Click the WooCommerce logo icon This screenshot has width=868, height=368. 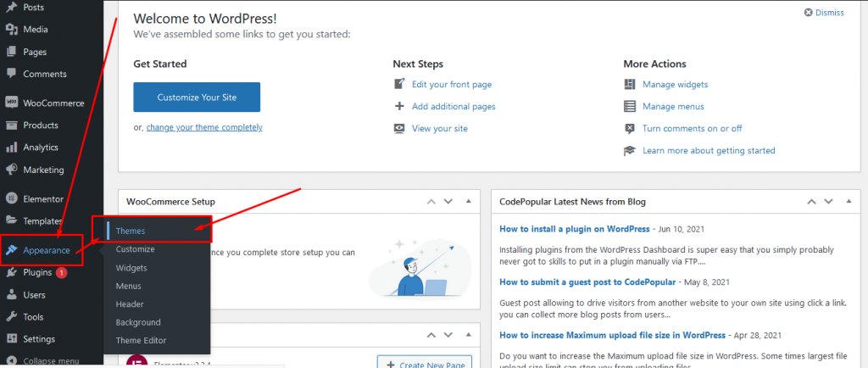(11, 103)
